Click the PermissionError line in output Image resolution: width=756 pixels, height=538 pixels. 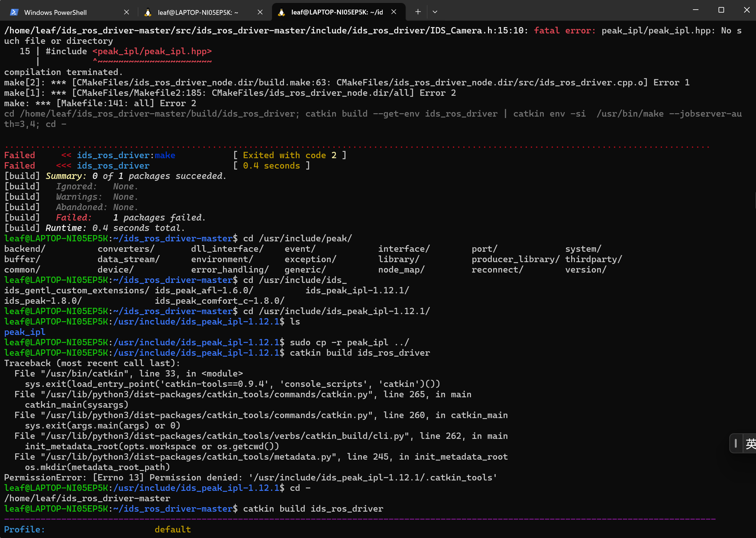(251, 477)
